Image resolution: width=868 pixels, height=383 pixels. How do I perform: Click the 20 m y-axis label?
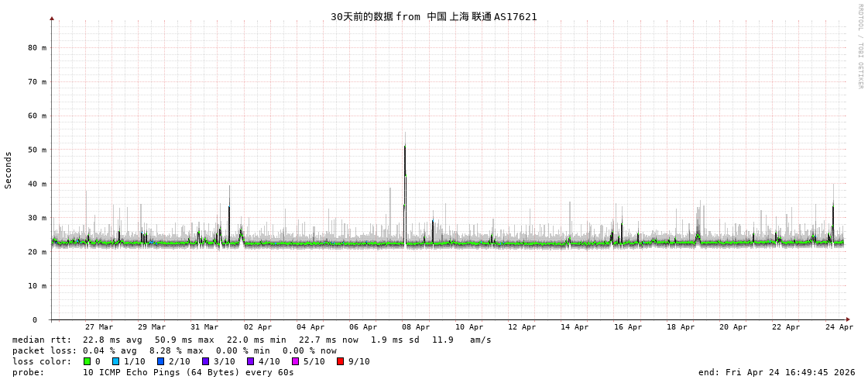coord(37,252)
